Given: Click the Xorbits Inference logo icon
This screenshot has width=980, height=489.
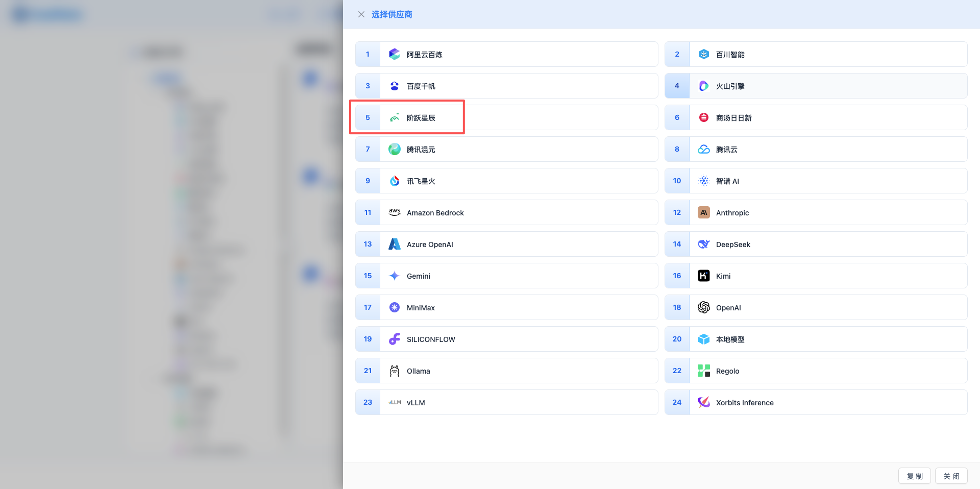Looking at the screenshot, I should 703,402.
